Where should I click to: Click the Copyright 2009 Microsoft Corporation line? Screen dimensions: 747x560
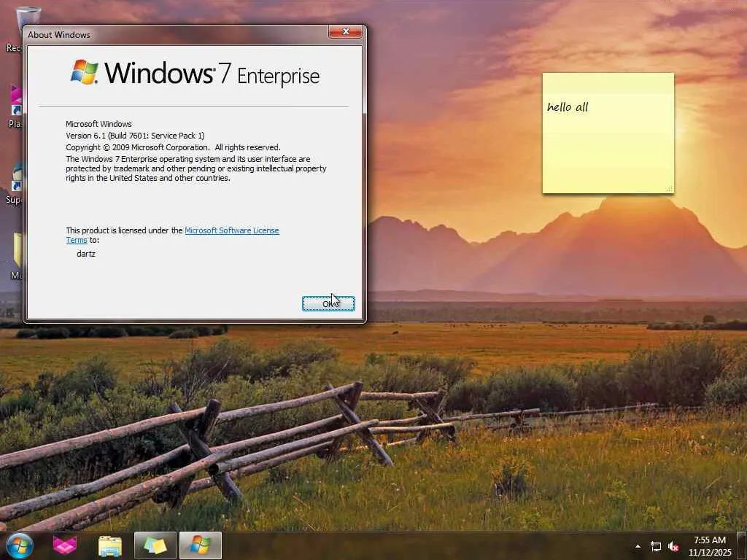(173, 147)
